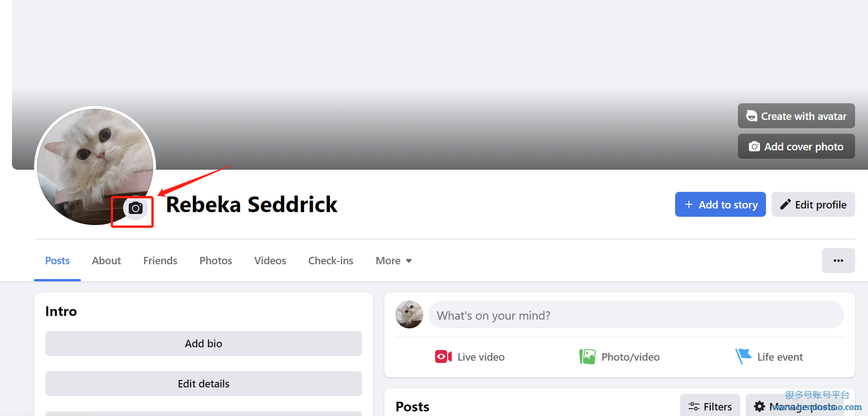The width and height of the screenshot is (868, 416).
Task: Open the Friends tab
Action: point(160,261)
